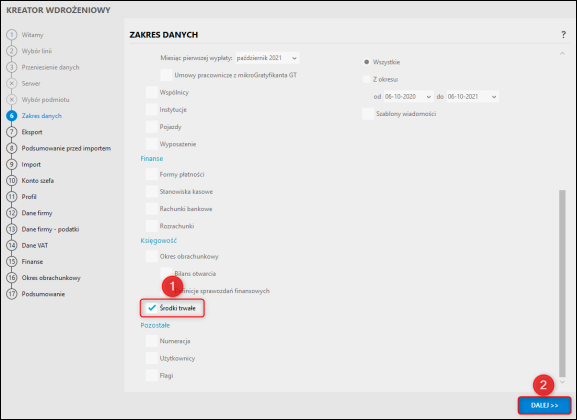Click step 15 circle for Finanse
This screenshot has height=420, width=577.
coord(12,262)
